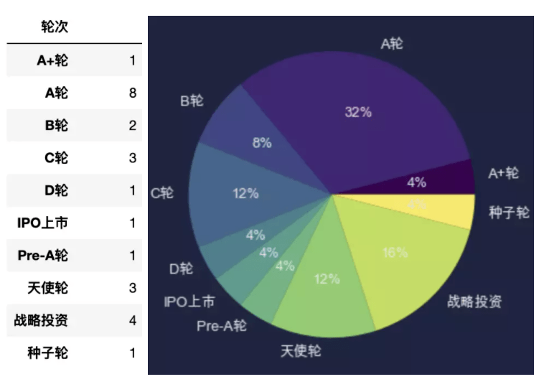Image resolution: width=544 pixels, height=392 pixels.
Task: Click the A轮 label above the pie
Action: point(392,44)
